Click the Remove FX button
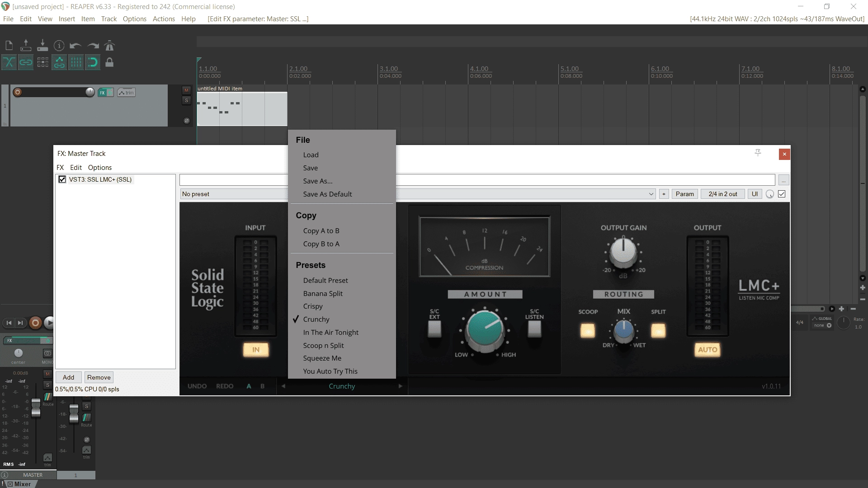 99,377
